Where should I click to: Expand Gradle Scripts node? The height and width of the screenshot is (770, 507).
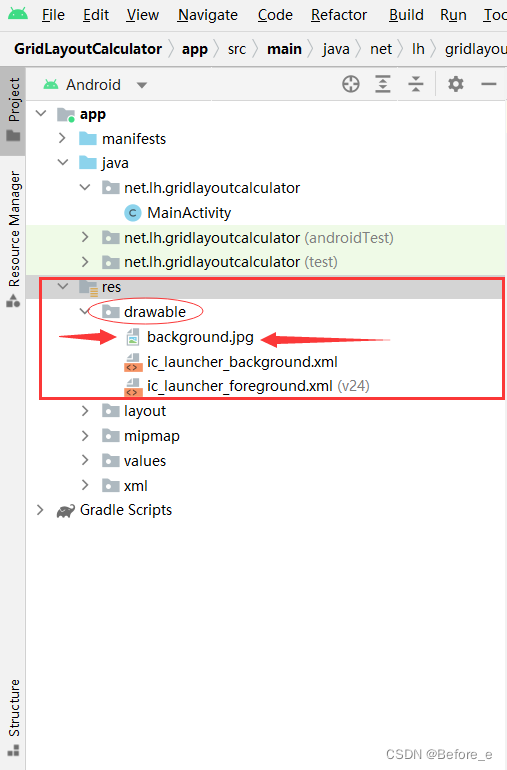40,510
